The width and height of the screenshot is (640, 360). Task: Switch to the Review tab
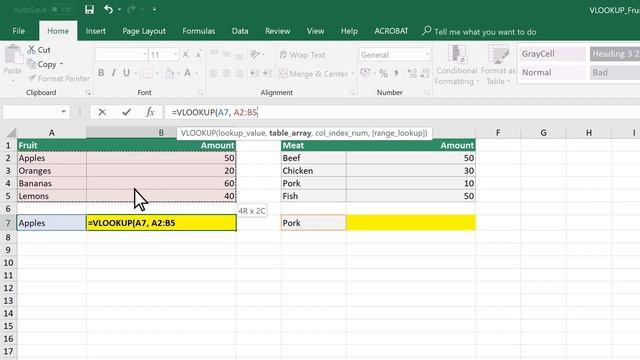(x=277, y=31)
